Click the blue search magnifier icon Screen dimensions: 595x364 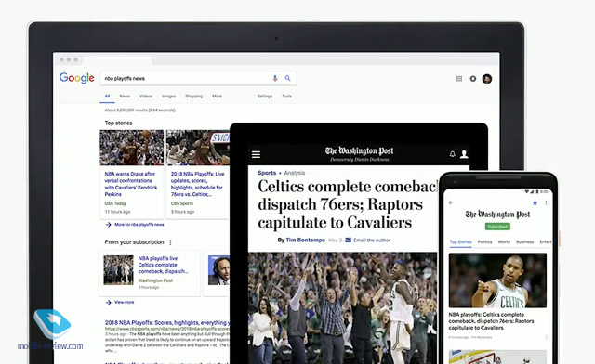pos(287,78)
